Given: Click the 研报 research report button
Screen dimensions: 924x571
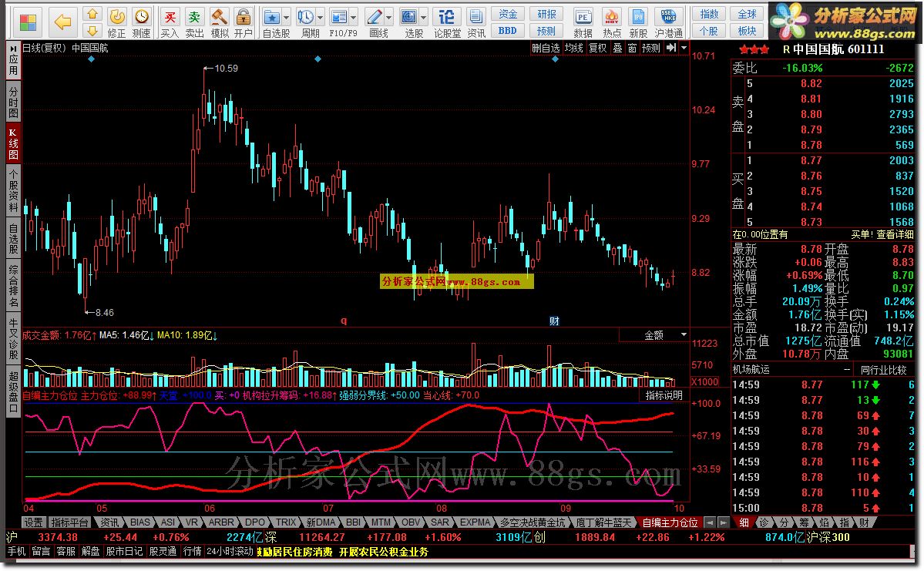Looking at the screenshot, I should (546, 14).
